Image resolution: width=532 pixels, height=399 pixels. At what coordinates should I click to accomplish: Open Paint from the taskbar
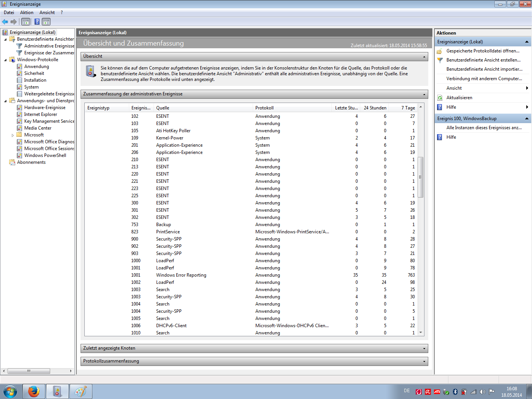[81, 391]
